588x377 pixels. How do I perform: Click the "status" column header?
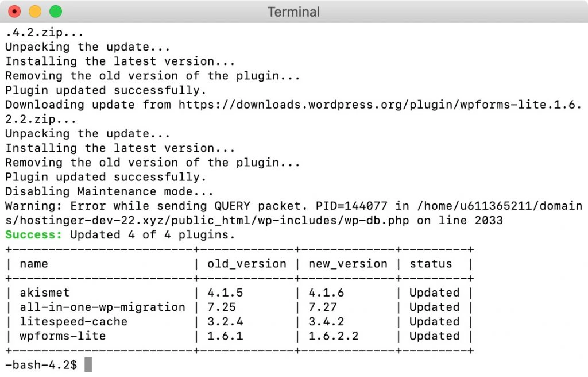[x=431, y=264]
